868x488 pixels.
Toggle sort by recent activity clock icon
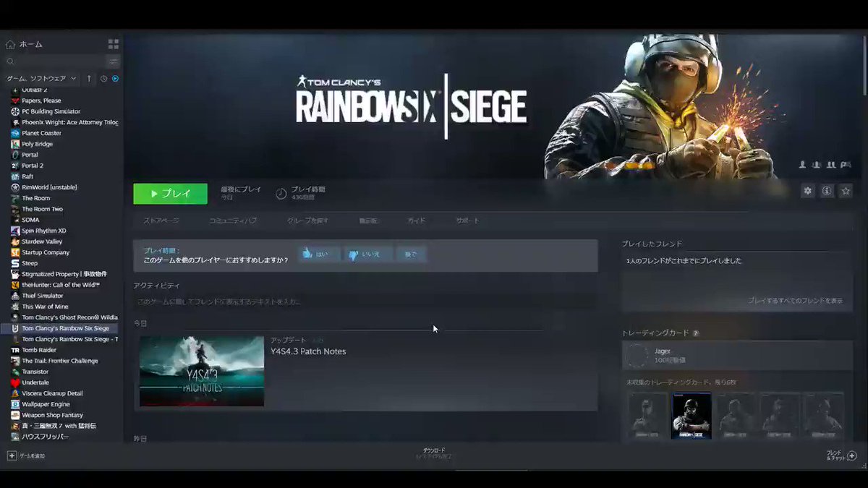(103, 78)
